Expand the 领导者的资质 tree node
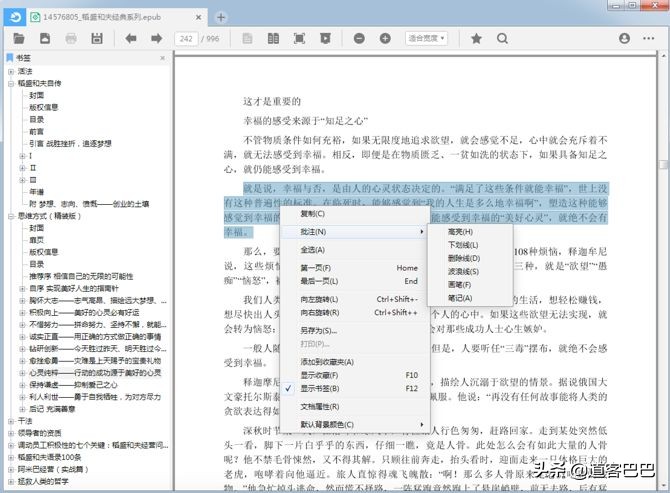Image resolution: width=670 pixels, height=493 pixels. tap(11, 433)
